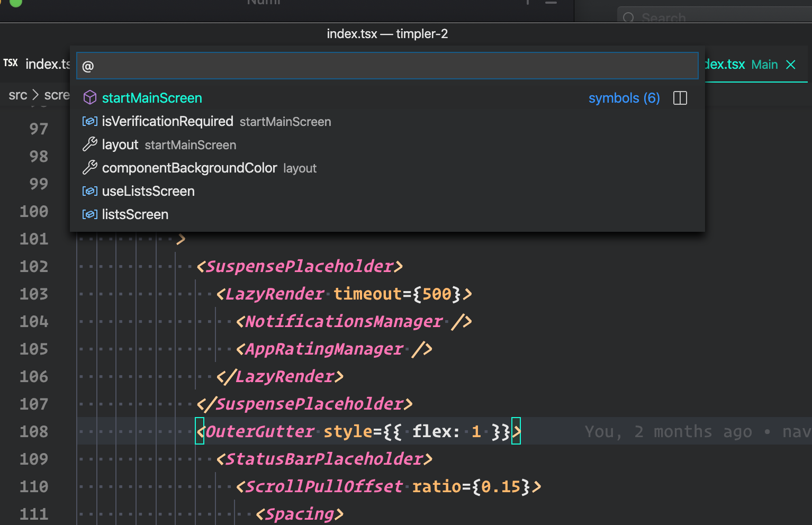Click the AppRatingManager component text
The height and width of the screenshot is (525, 812).
324,349
